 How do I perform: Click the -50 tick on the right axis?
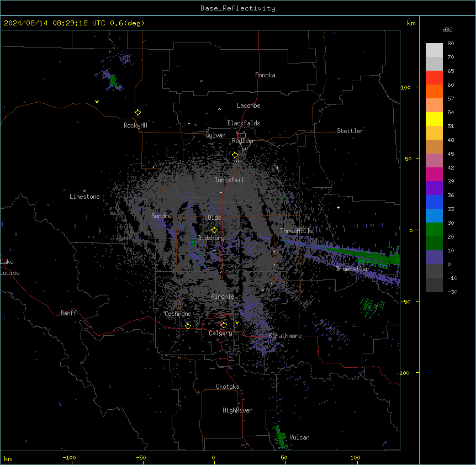pyautogui.click(x=406, y=302)
